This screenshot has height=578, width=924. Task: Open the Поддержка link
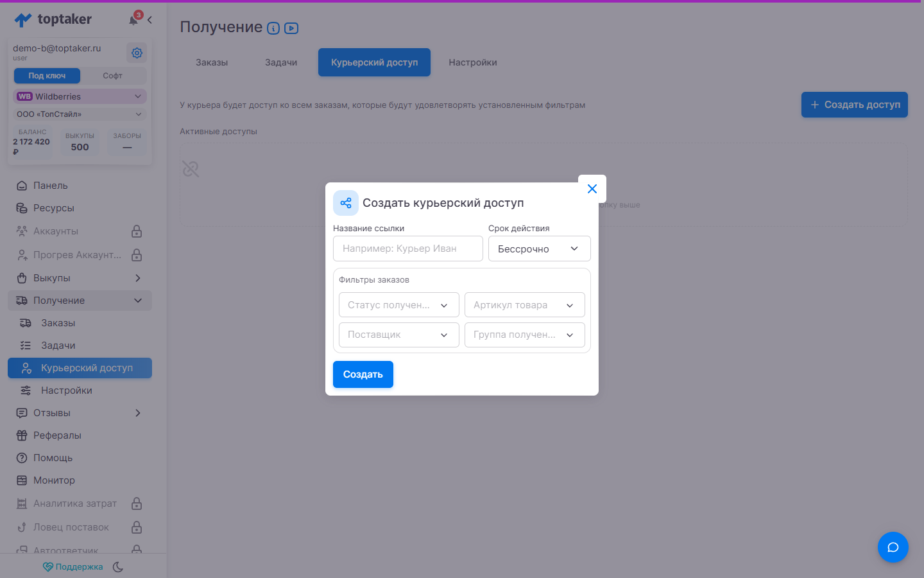coord(73,567)
